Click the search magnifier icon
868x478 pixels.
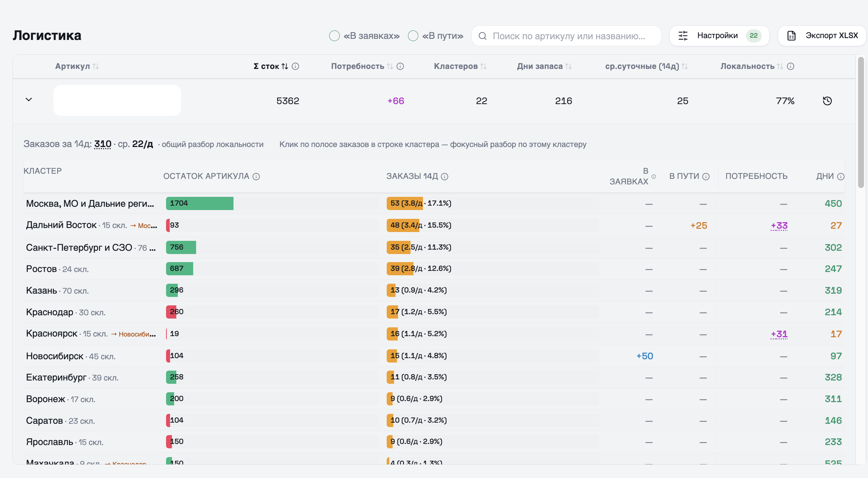[482, 36]
